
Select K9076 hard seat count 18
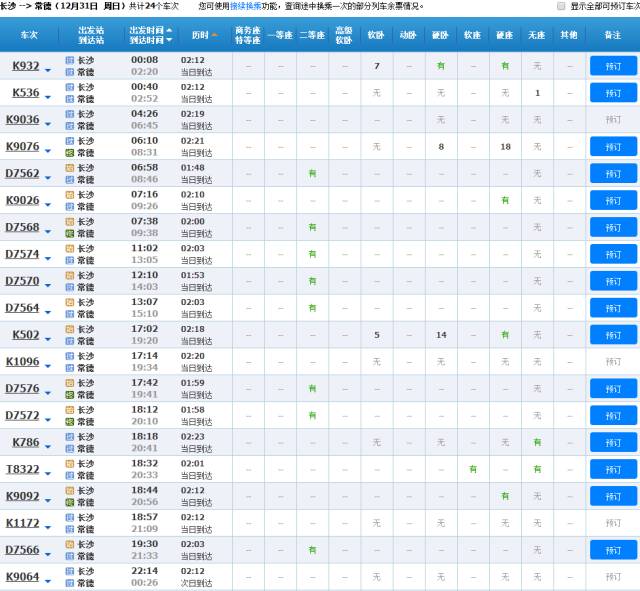[x=505, y=147]
